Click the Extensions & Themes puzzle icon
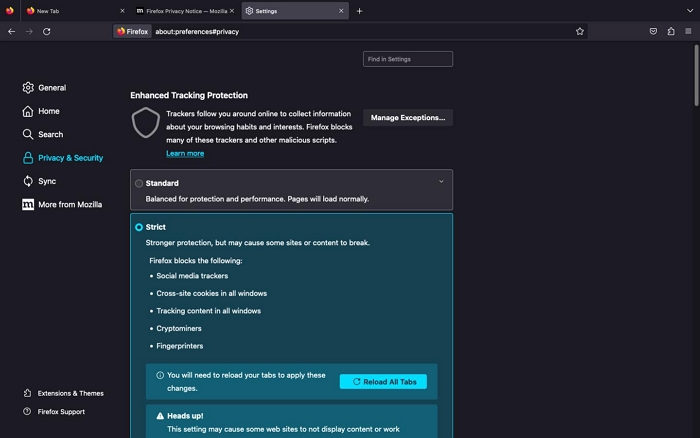Viewport: 700px width, 438px height. point(27,393)
